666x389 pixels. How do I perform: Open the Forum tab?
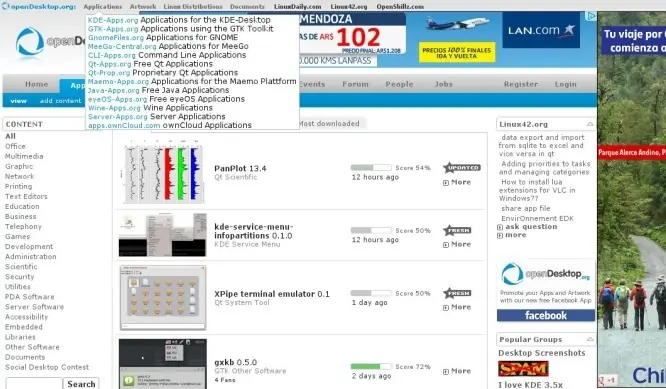pyautogui.click(x=355, y=84)
